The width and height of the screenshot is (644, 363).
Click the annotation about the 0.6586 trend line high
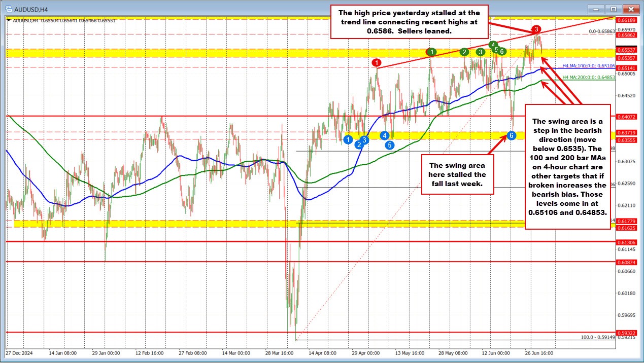click(x=409, y=22)
